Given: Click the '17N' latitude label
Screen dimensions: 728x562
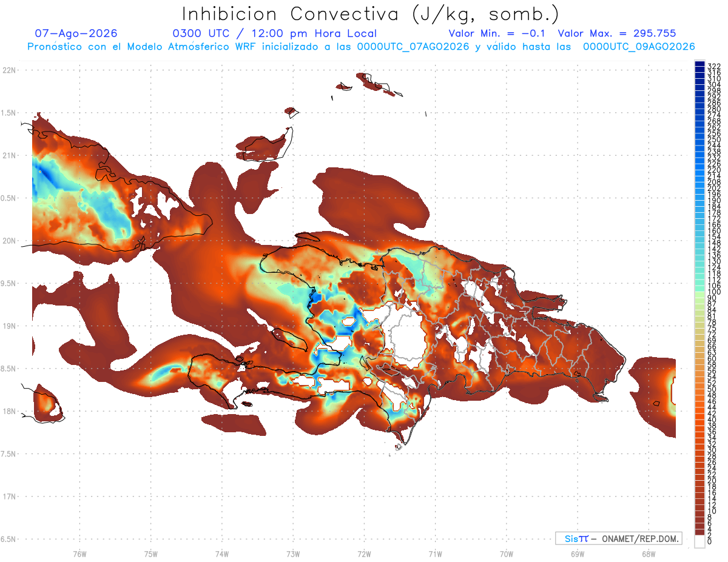Looking at the screenshot, I should point(8,497).
